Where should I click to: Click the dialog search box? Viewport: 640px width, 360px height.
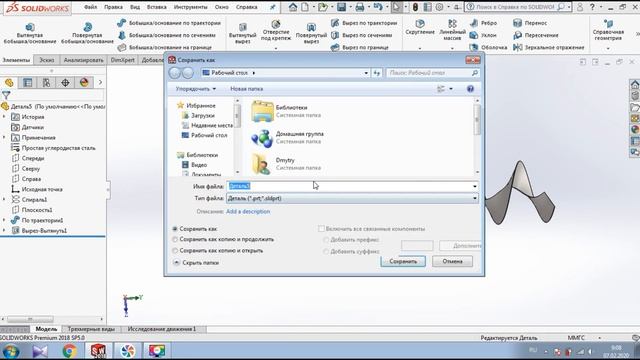tap(432, 73)
